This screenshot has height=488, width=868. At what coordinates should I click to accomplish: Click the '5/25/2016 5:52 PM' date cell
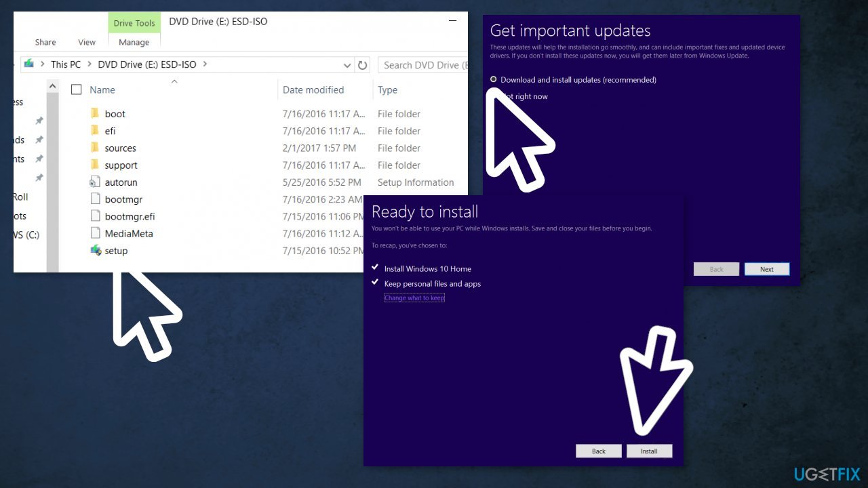point(322,182)
